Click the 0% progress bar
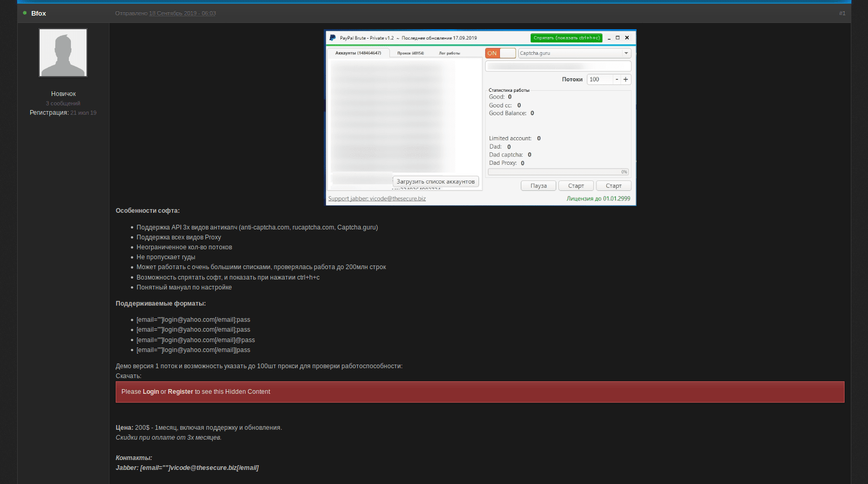Screen dimensions: 868x484 (558, 172)
